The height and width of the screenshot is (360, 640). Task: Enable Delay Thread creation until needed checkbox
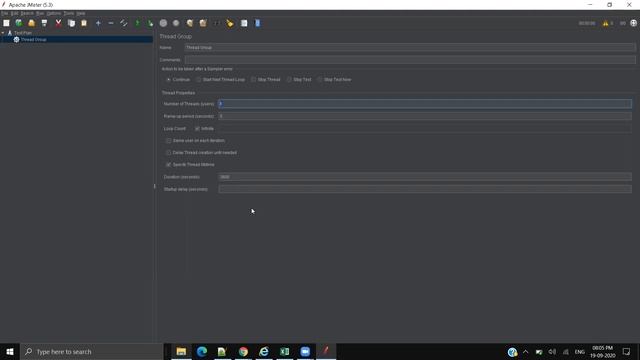coord(169,153)
